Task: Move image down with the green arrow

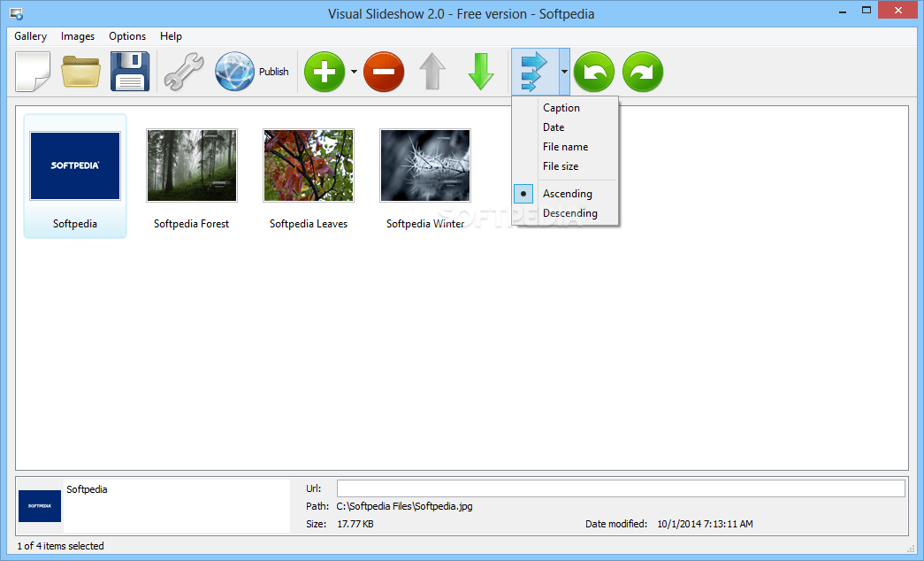Action: [481, 72]
